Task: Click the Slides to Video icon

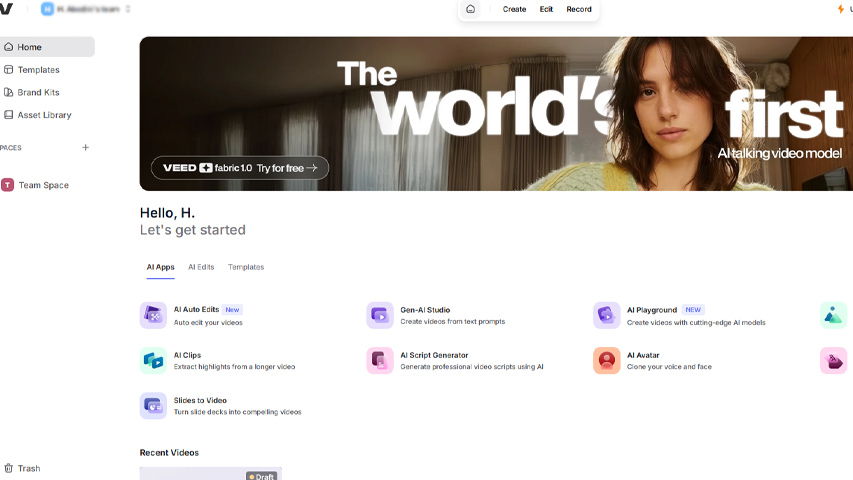Action: tap(153, 405)
